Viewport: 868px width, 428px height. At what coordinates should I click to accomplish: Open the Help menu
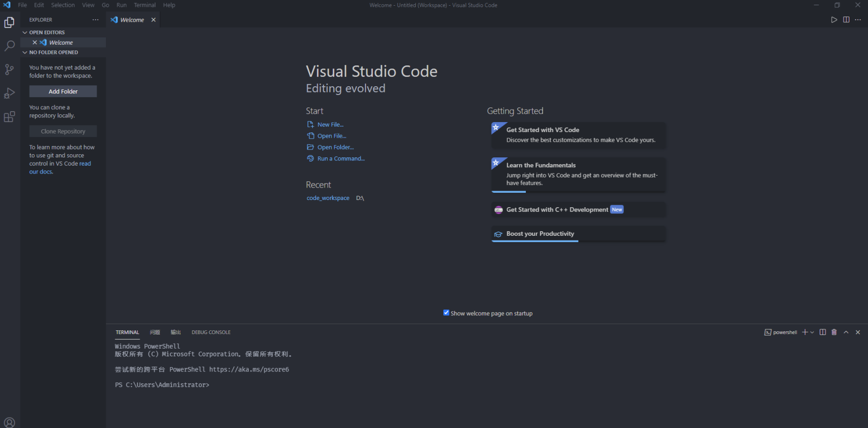(x=169, y=5)
